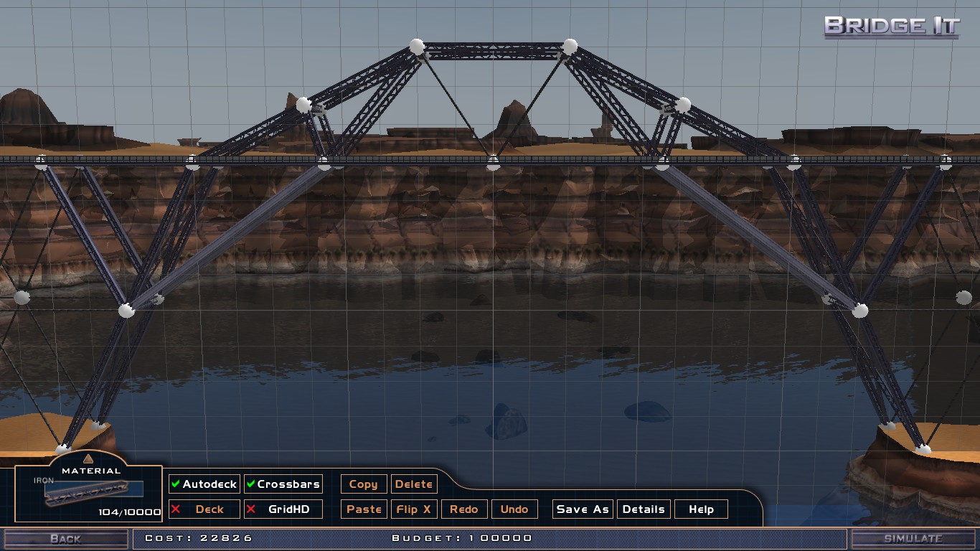Start the bridge simulation with Simulate
Screen dimensions: 980x551
pos(913,539)
